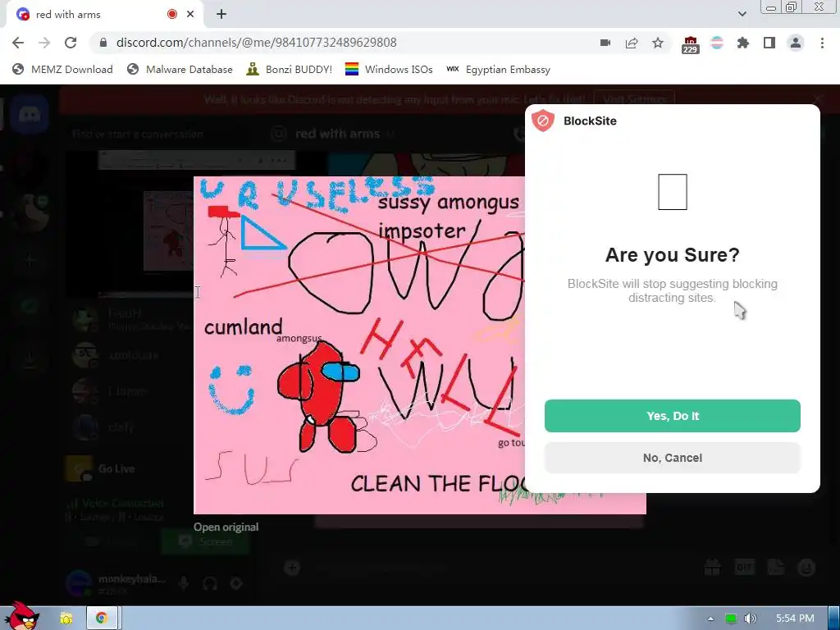The width and height of the screenshot is (840, 630).
Task: Open camera permission icon in address bar
Action: (x=605, y=43)
